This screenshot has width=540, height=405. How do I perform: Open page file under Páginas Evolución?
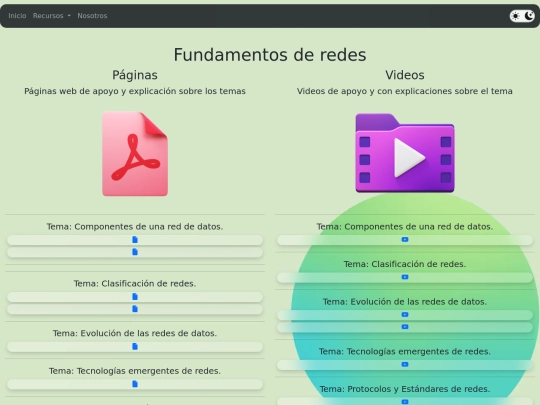[x=135, y=346]
